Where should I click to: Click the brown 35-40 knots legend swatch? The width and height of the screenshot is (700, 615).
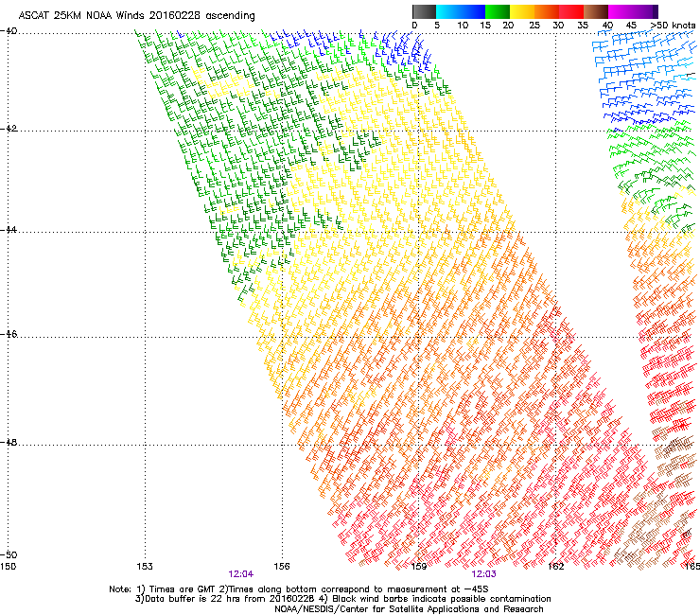click(x=596, y=11)
